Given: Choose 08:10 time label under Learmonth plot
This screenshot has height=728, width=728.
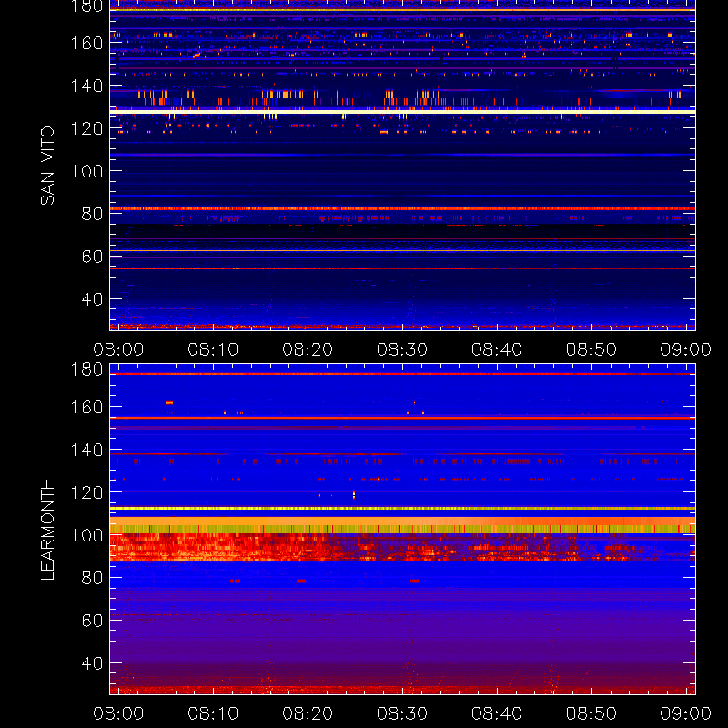Looking at the screenshot, I should (x=213, y=713).
